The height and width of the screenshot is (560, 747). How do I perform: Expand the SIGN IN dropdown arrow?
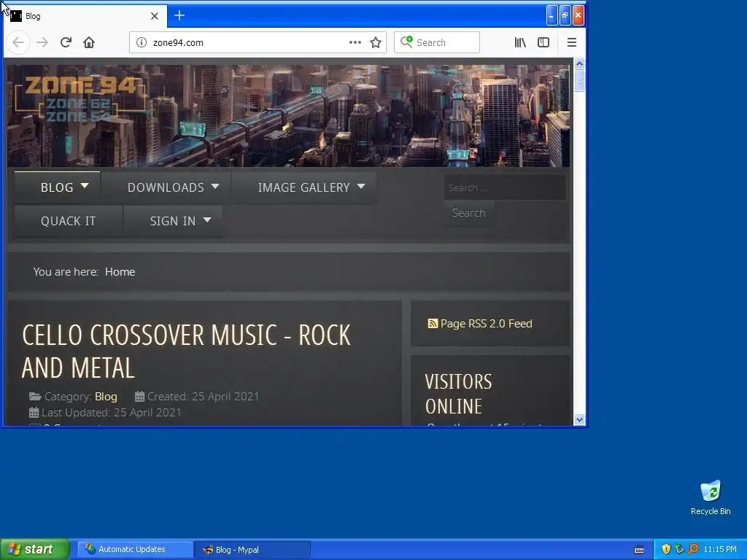[207, 220]
